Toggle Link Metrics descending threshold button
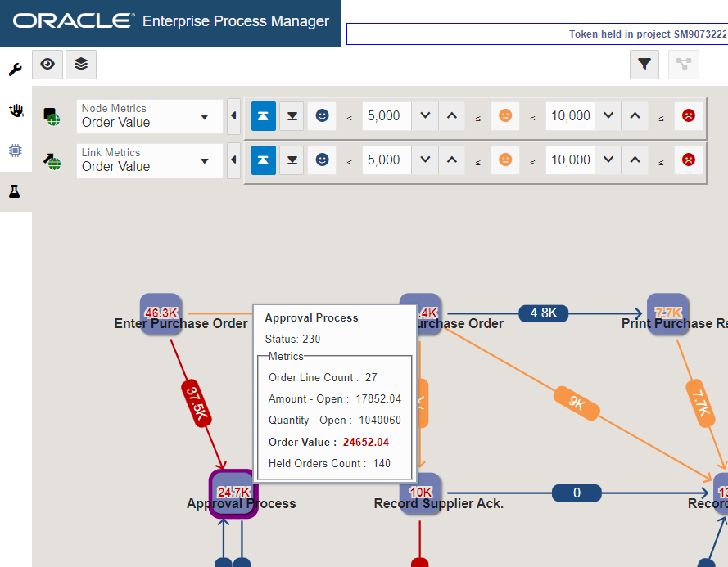 (292, 160)
